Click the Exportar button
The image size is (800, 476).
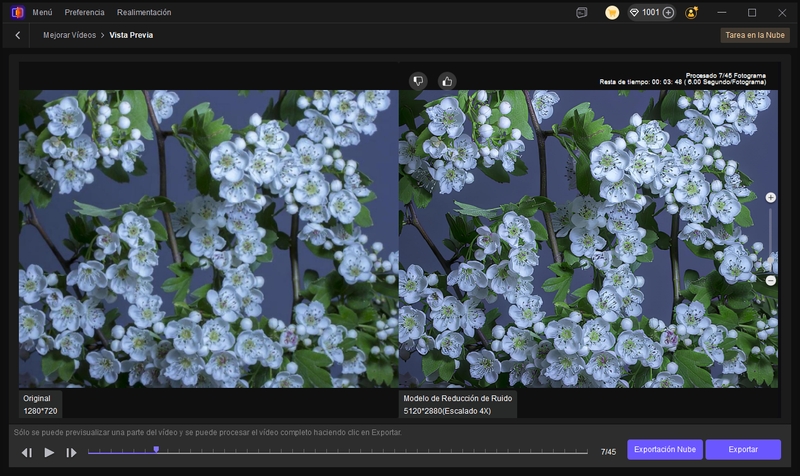(742, 450)
